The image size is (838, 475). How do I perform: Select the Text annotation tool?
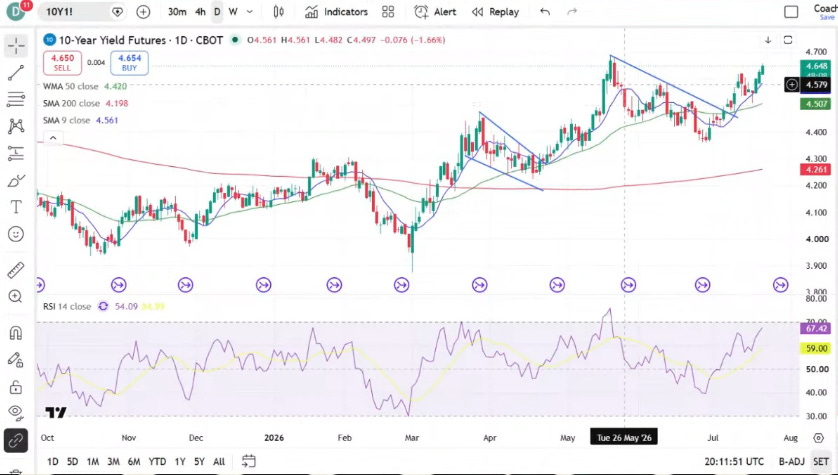click(16, 207)
